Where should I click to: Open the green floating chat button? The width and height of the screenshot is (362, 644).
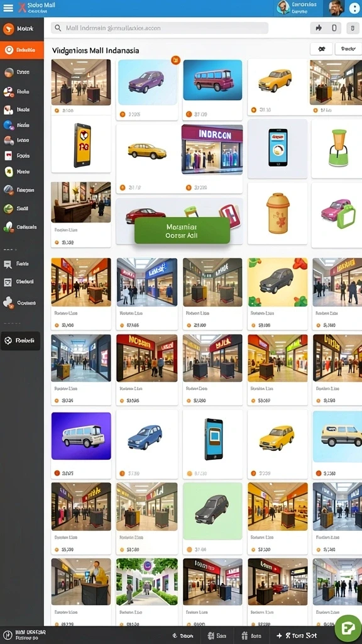click(348, 628)
